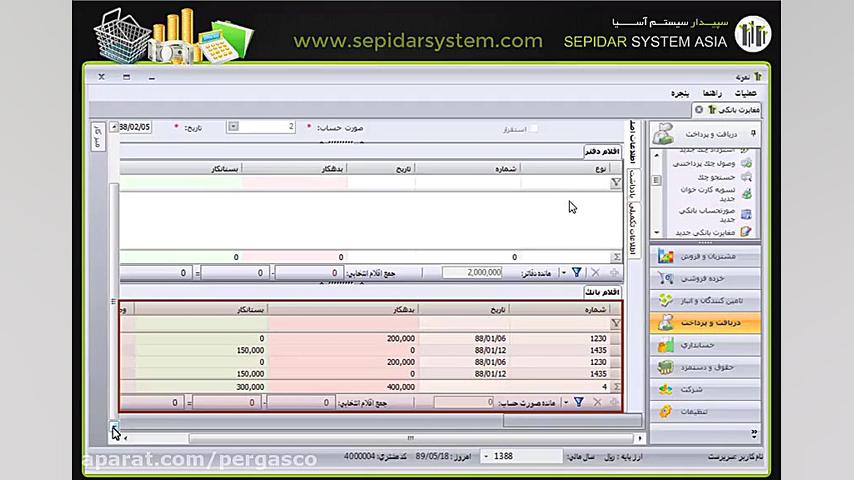
Task: Select the highlighted دریافت و پرداخت module
Action: pos(705,323)
